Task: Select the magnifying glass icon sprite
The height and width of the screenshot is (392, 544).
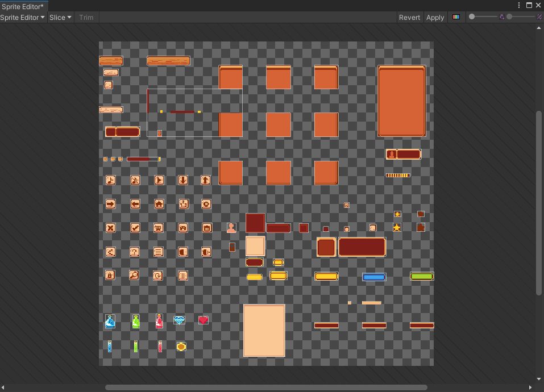Action: pyautogui.click(x=134, y=275)
